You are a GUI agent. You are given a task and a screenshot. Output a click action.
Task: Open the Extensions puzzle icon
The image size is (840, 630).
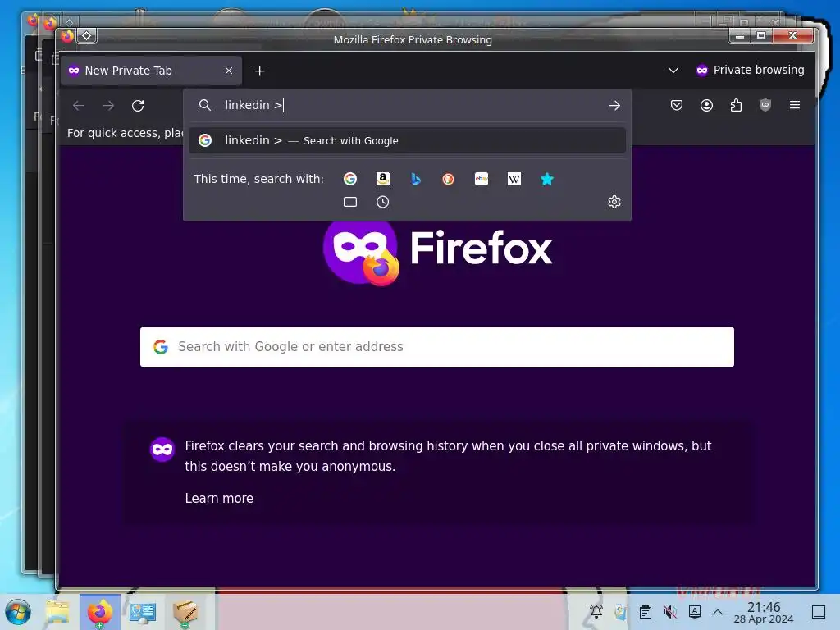[x=736, y=105]
